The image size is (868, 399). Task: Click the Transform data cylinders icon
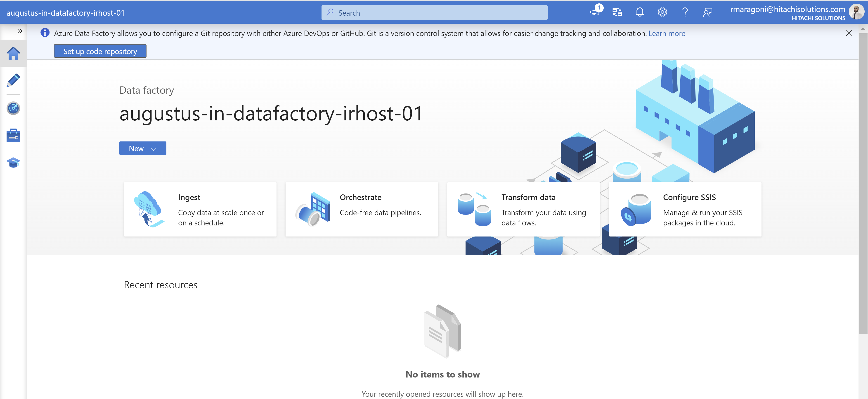[x=474, y=209]
